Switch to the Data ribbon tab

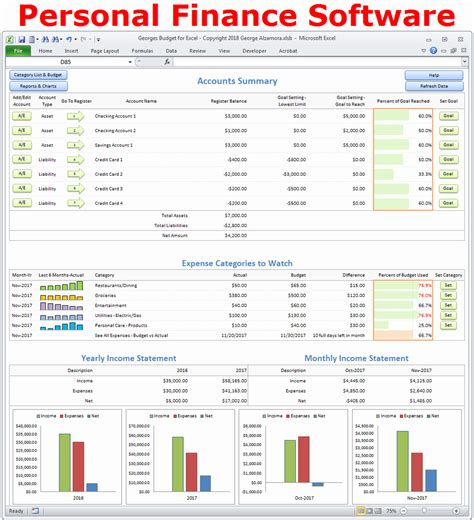(x=171, y=51)
